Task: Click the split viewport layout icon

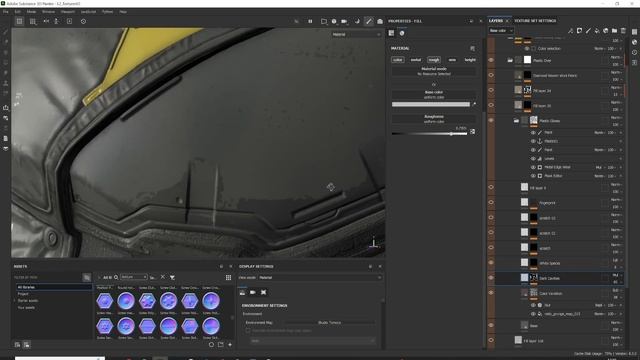Action: [33, 21]
